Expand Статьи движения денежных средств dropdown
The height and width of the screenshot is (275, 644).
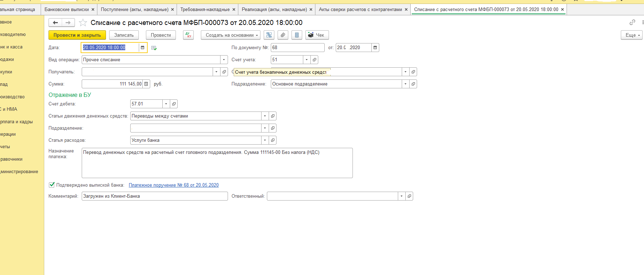pyautogui.click(x=265, y=116)
